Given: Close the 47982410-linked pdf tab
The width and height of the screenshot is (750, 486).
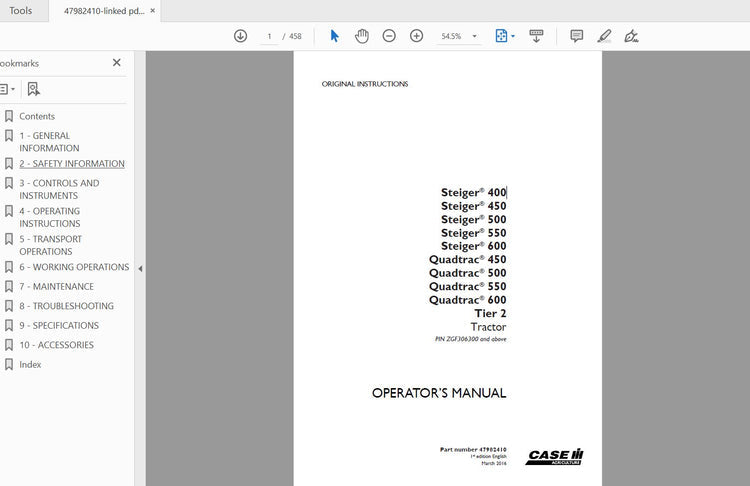Looking at the screenshot, I should click(x=153, y=11).
